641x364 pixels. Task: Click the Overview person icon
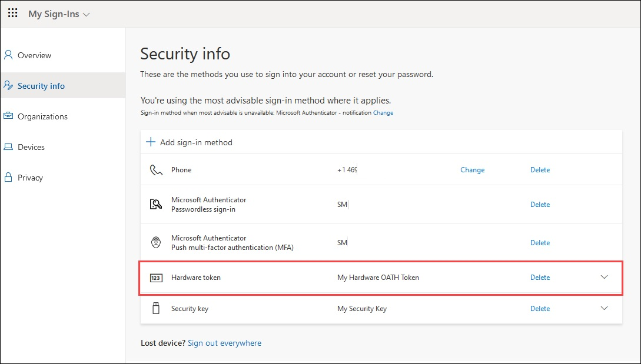click(x=7, y=55)
